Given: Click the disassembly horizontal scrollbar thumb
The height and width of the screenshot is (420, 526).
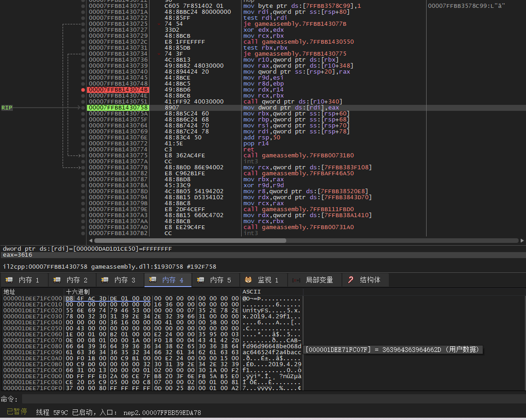Looking at the screenshot, I should (x=190, y=241).
